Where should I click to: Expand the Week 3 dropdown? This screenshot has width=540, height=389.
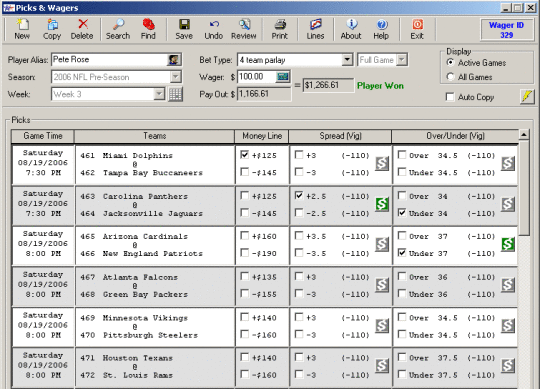159,94
